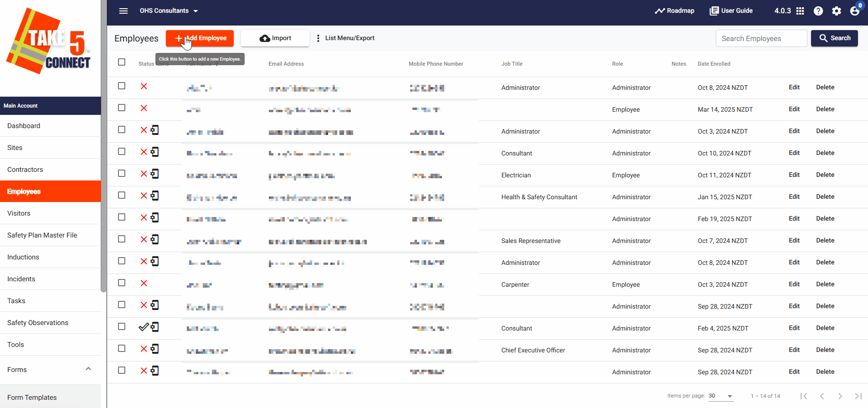Open Safety Plan Master File
This screenshot has height=408, width=868.
click(50, 235)
